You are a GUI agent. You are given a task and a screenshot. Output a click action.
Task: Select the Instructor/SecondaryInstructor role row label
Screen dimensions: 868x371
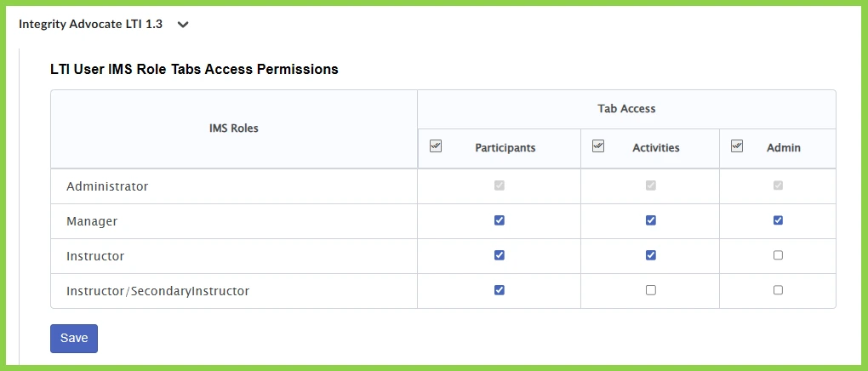tap(157, 291)
